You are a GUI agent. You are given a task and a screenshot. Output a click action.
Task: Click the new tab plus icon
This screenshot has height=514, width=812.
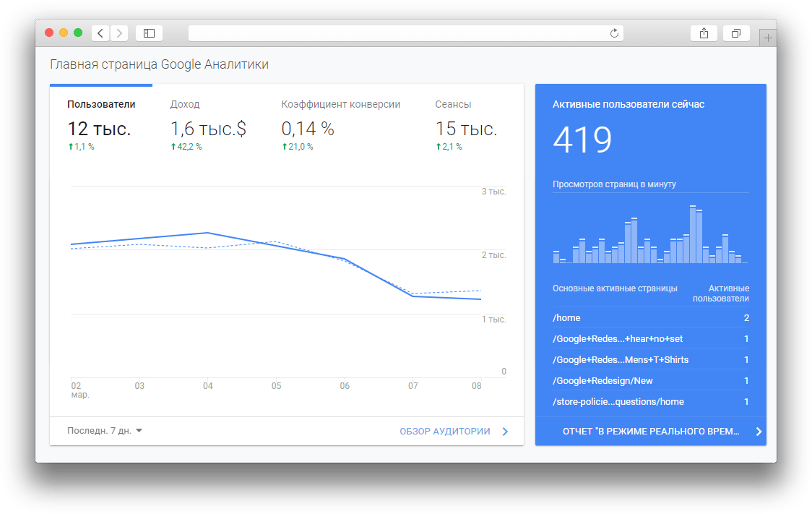(x=768, y=38)
